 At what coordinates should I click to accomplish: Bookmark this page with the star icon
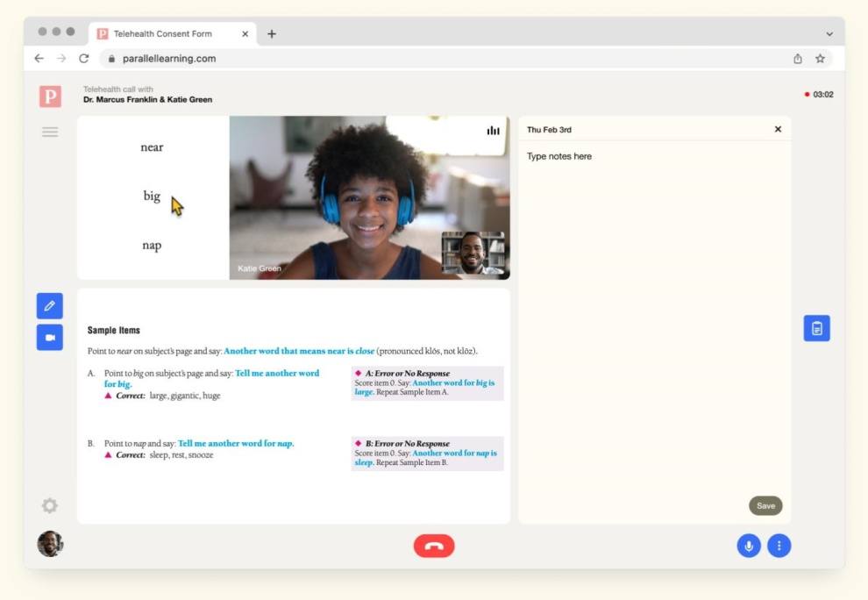point(820,58)
